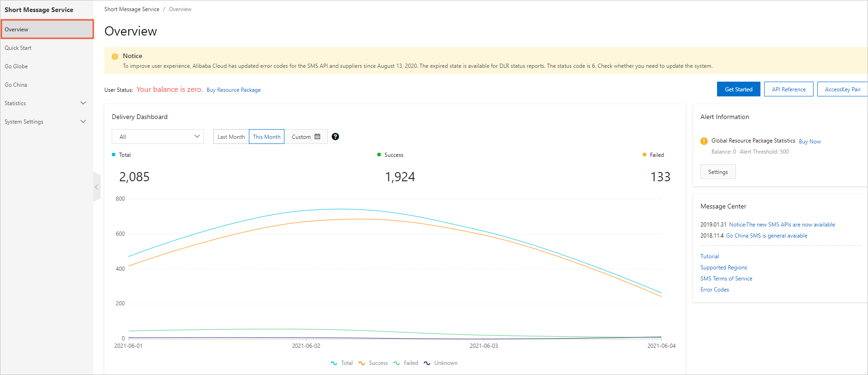Click the Custom date calendar icon
868x375 pixels.
pos(317,137)
